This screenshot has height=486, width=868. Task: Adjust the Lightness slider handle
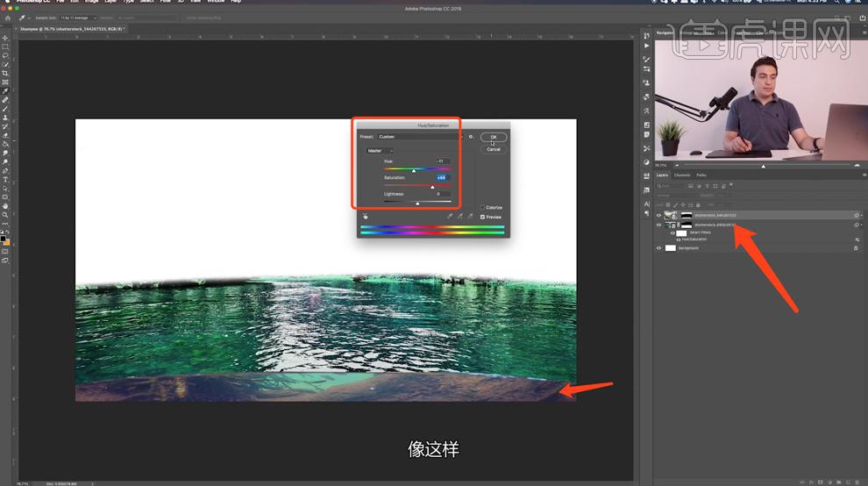[x=417, y=204]
